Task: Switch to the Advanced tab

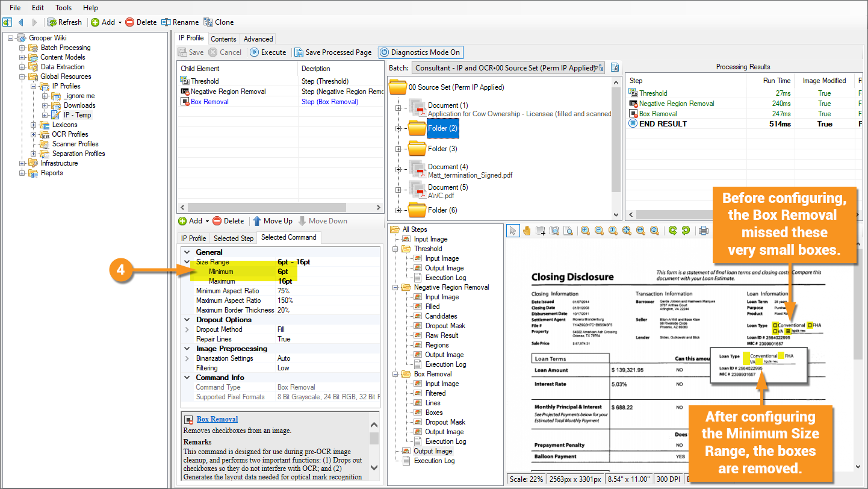Action: [x=258, y=39]
